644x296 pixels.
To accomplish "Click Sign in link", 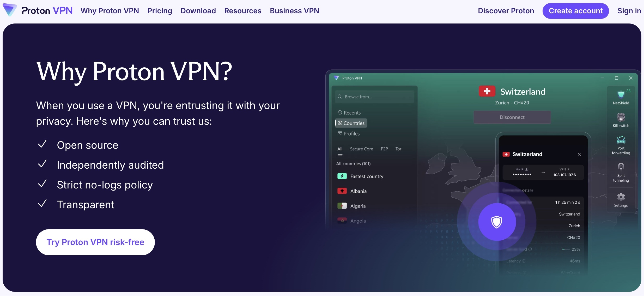I will point(629,11).
